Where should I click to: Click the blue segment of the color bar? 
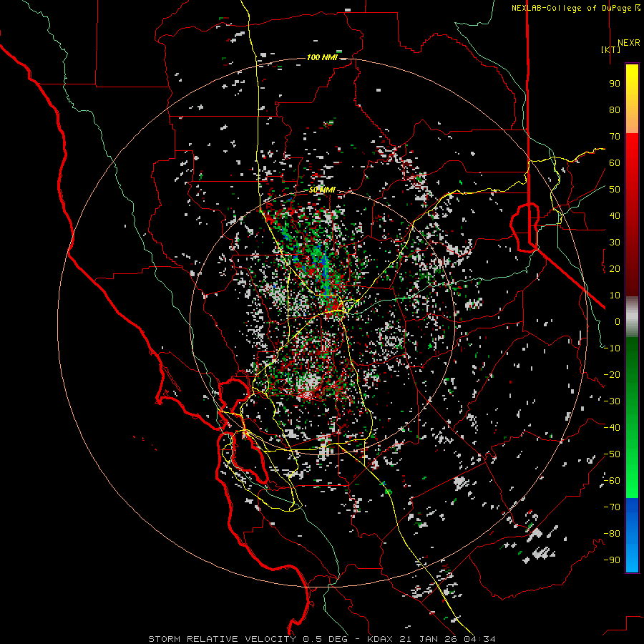coord(632,534)
